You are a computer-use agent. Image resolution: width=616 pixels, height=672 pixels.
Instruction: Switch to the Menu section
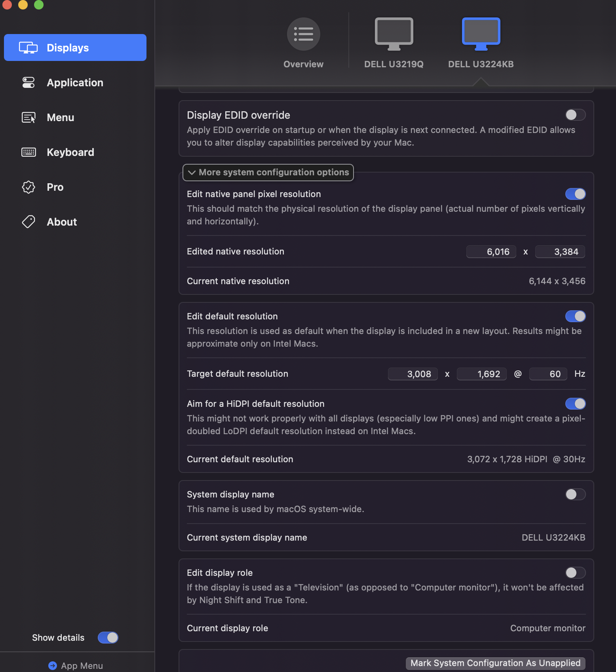60,118
